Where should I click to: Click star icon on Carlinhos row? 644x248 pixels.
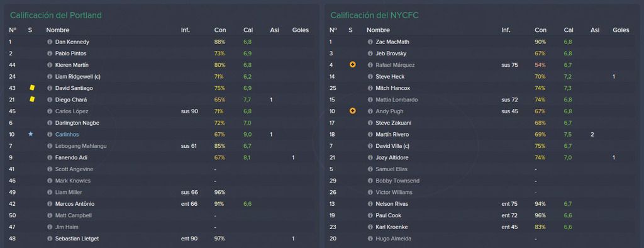[30, 134]
